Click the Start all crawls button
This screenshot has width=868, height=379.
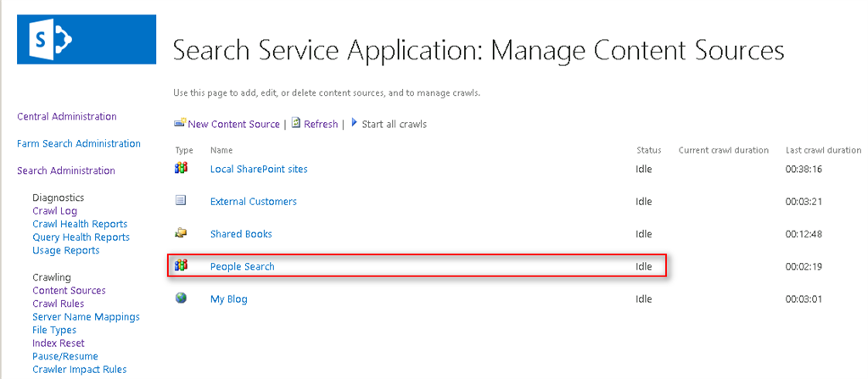(x=394, y=124)
